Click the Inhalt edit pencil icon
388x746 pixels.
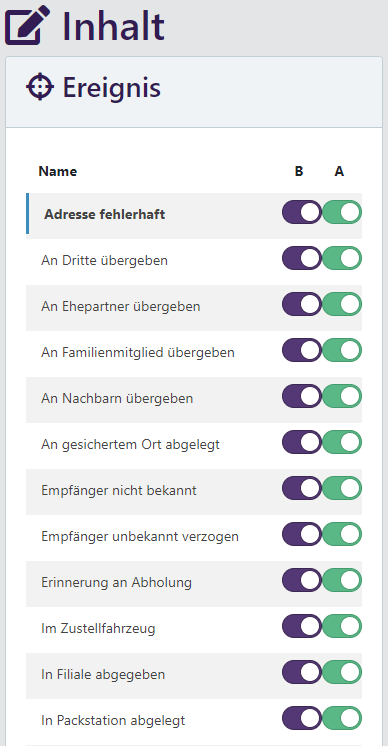(x=28, y=25)
